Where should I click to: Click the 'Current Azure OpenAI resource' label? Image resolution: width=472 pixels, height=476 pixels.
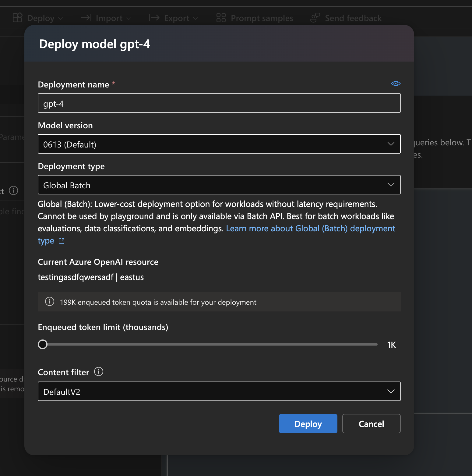click(x=98, y=262)
